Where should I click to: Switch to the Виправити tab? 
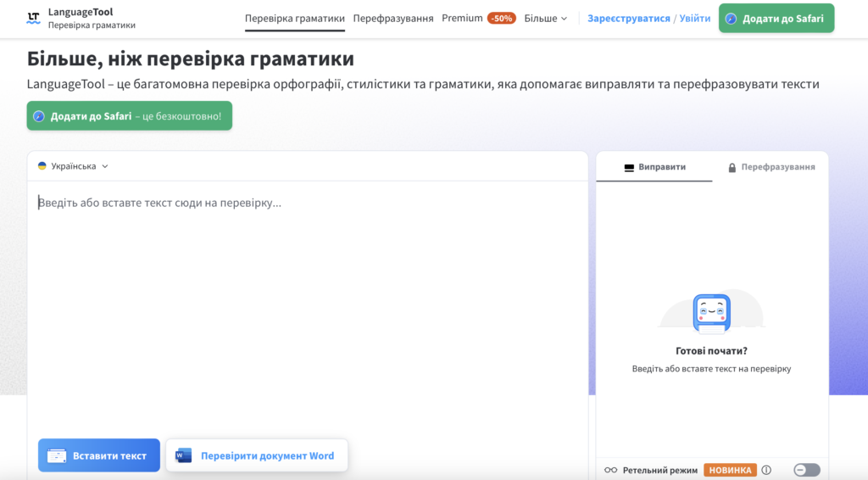654,167
